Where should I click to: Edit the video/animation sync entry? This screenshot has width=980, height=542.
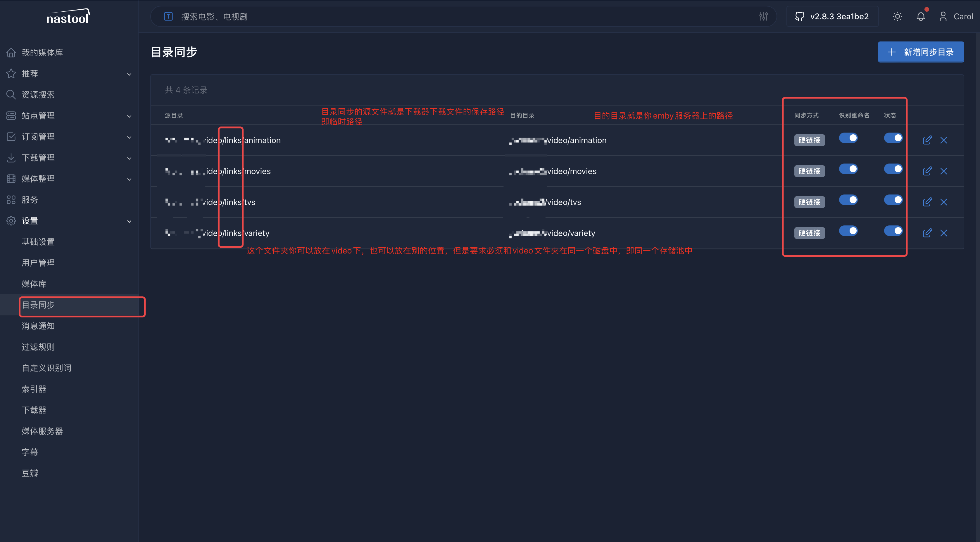coord(927,140)
